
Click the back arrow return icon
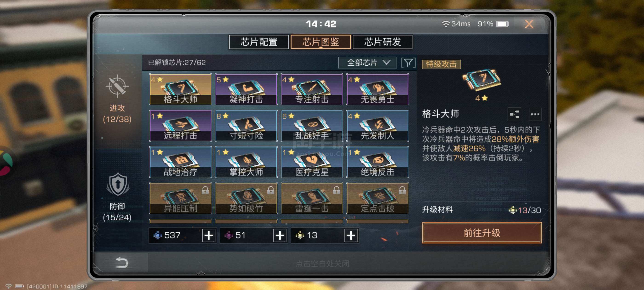pyautogui.click(x=122, y=262)
